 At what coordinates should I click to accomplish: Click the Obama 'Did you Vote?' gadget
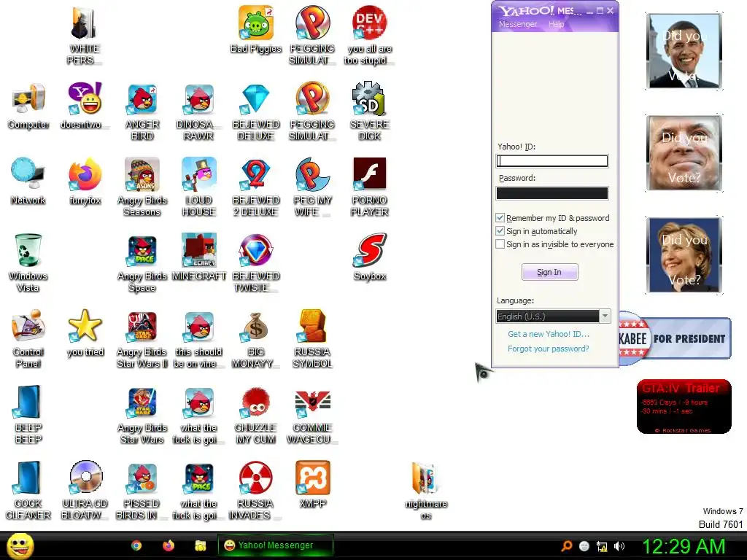coord(684,51)
